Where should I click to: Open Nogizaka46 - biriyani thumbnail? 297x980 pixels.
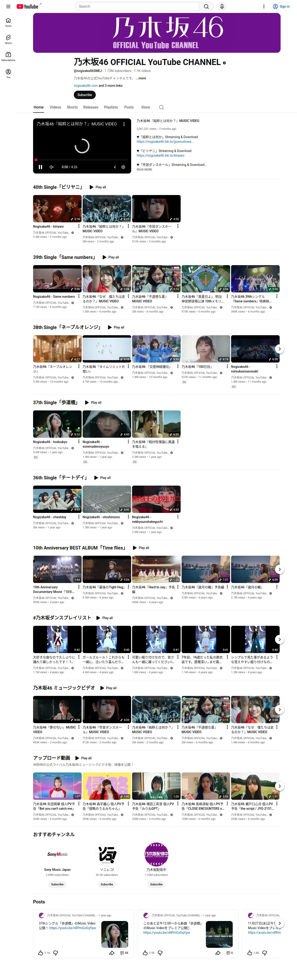click(x=57, y=208)
